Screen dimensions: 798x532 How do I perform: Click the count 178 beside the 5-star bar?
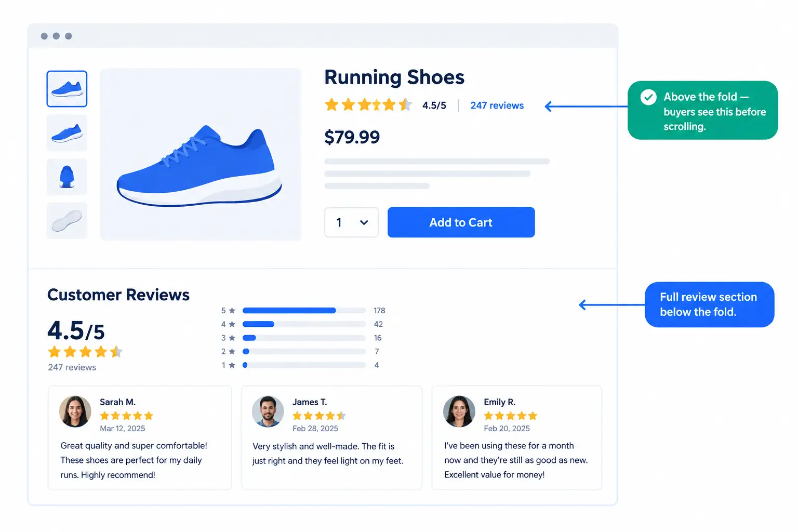[x=379, y=311]
